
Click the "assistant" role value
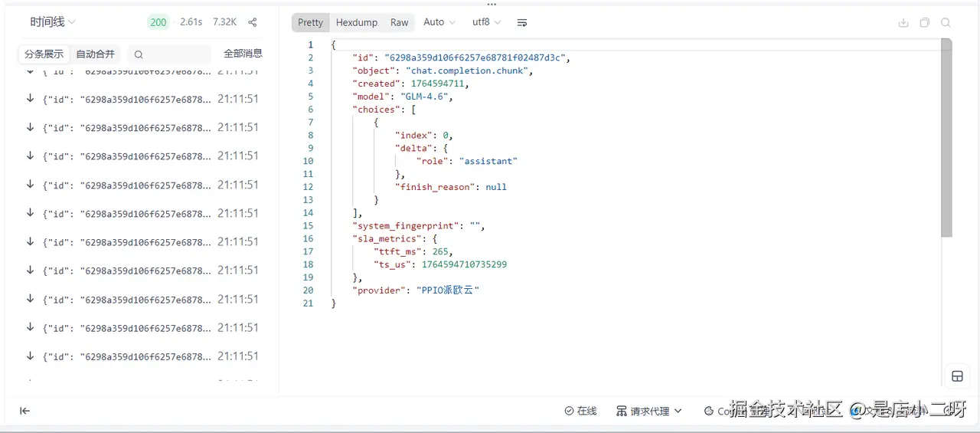(488, 161)
